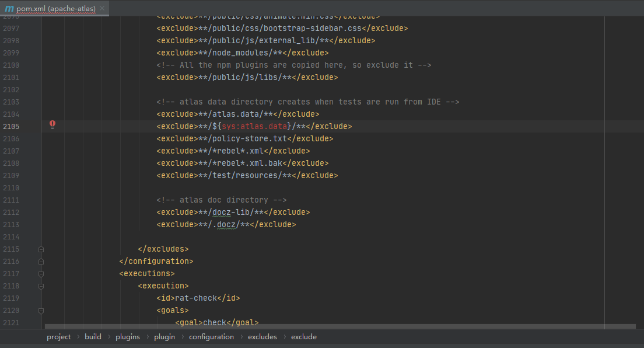Click the closing </excludes> tag

(x=163, y=249)
